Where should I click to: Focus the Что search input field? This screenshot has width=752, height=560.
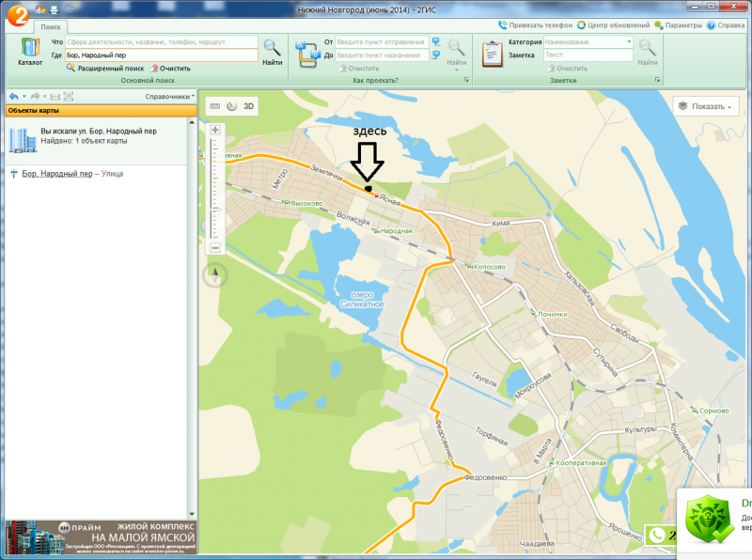pos(161,42)
